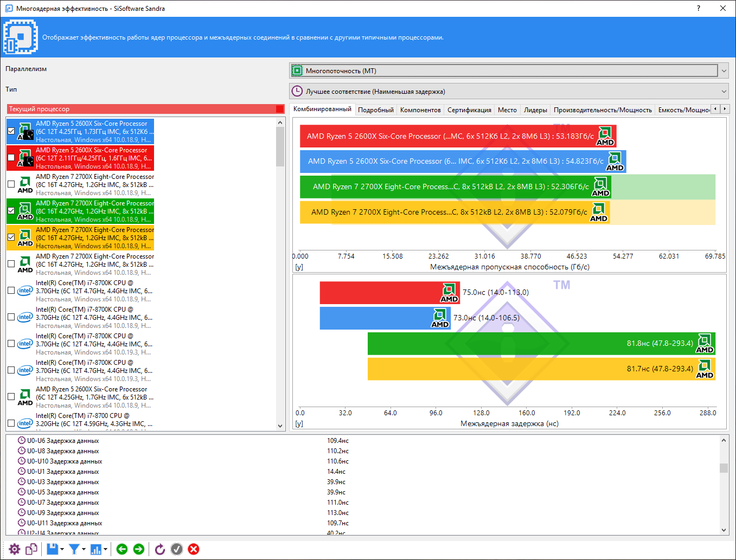The width and height of the screenshot is (736, 560).
Task: Click the tab strip right scroll arrow
Action: click(725, 109)
